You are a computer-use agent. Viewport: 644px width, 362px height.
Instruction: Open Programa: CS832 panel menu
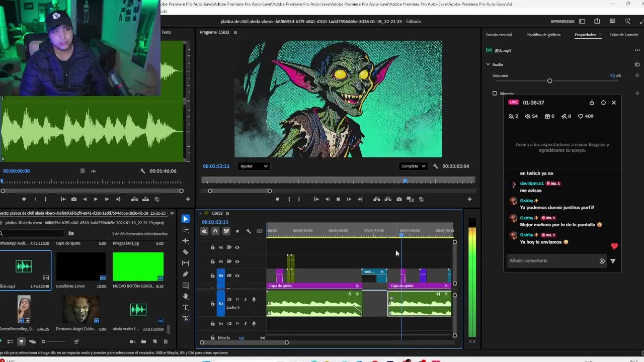point(235,32)
